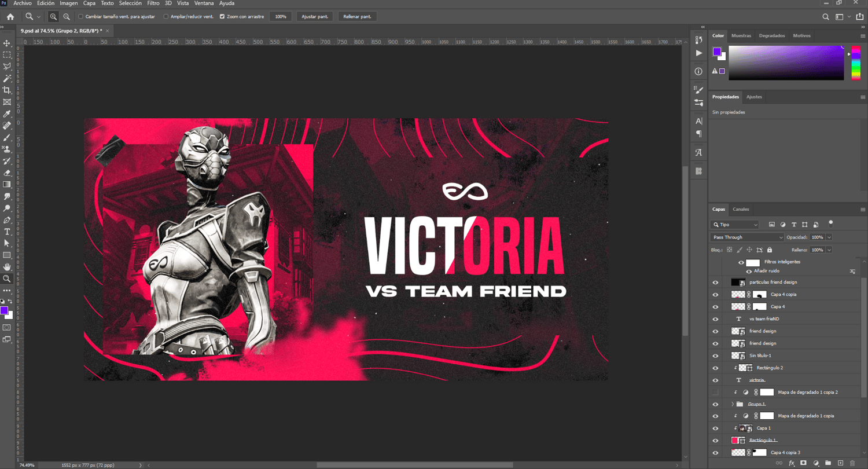Click the '100%' zoom button
The height and width of the screenshot is (469, 868).
pos(281,17)
